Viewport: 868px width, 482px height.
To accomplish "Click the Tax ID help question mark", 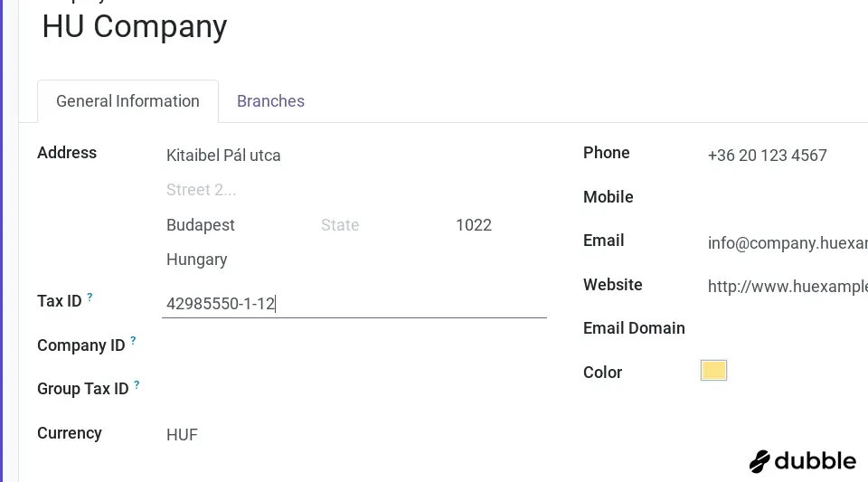I will 90,297.
